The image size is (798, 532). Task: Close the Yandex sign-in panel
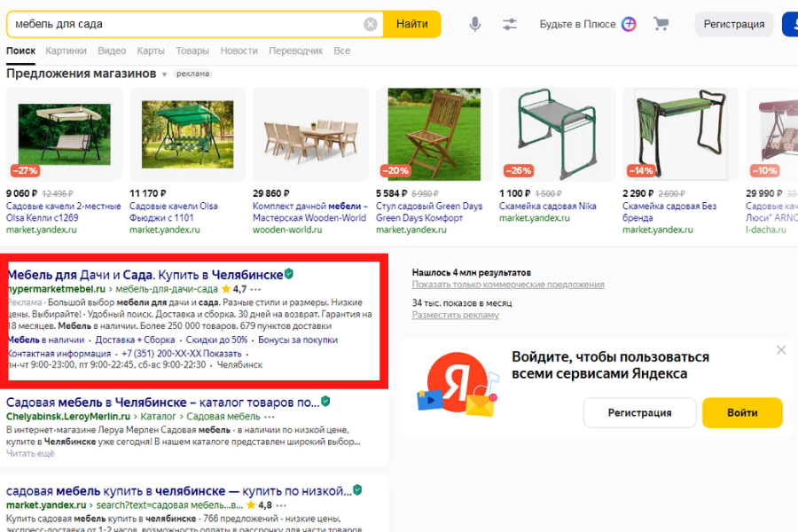click(x=781, y=350)
